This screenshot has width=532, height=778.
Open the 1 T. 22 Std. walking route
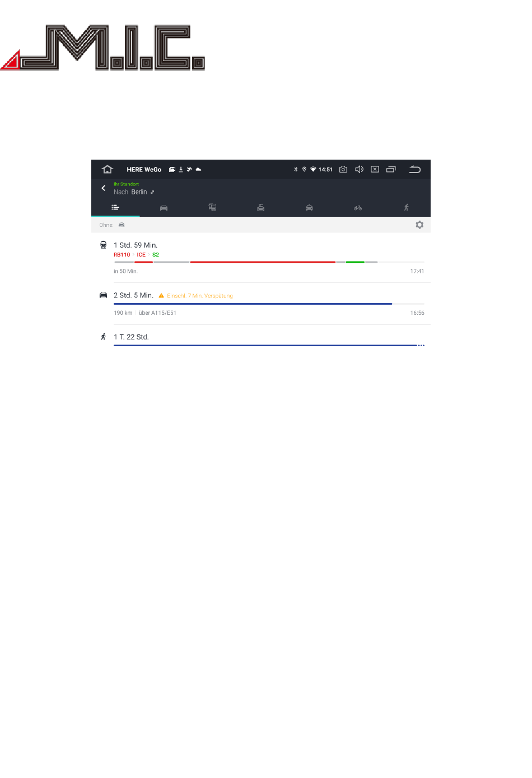pyautogui.click(x=261, y=338)
